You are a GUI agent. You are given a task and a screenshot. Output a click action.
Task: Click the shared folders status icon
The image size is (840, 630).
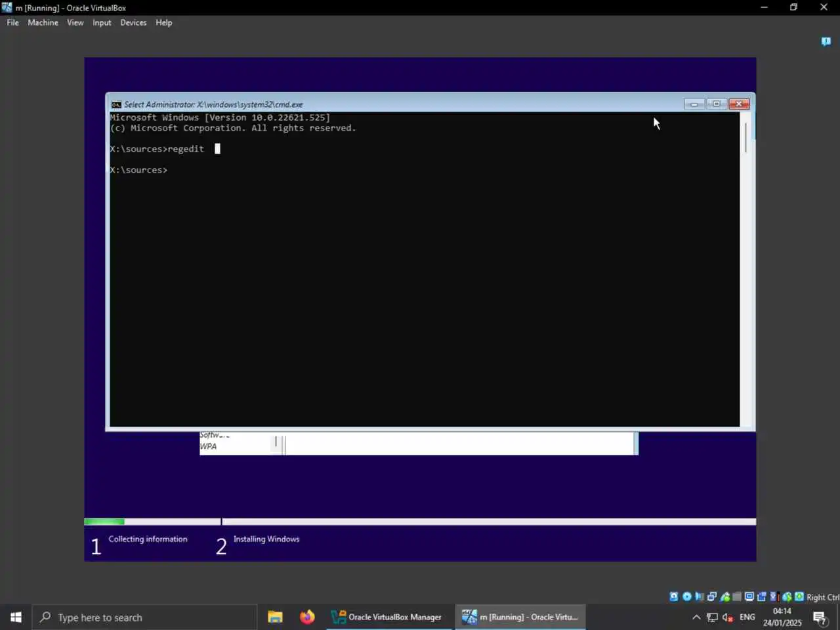(x=737, y=597)
